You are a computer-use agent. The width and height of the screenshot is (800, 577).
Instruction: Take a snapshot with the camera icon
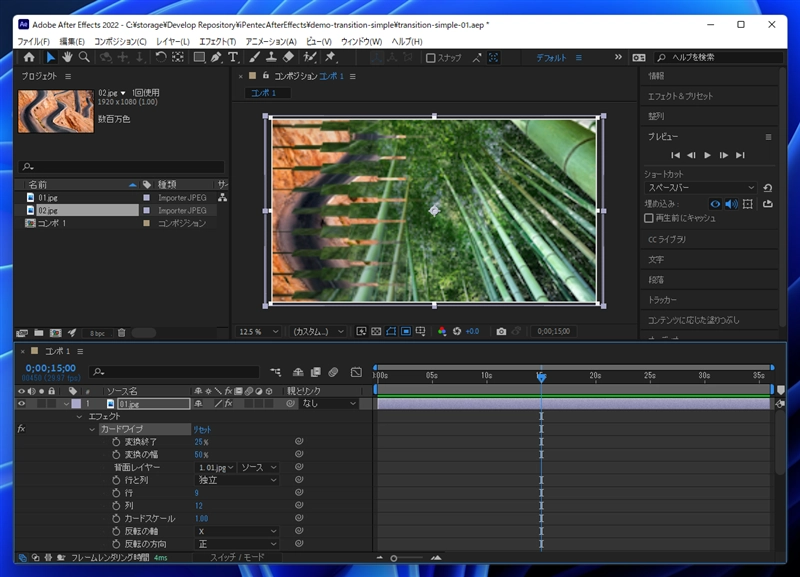point(502,332)
